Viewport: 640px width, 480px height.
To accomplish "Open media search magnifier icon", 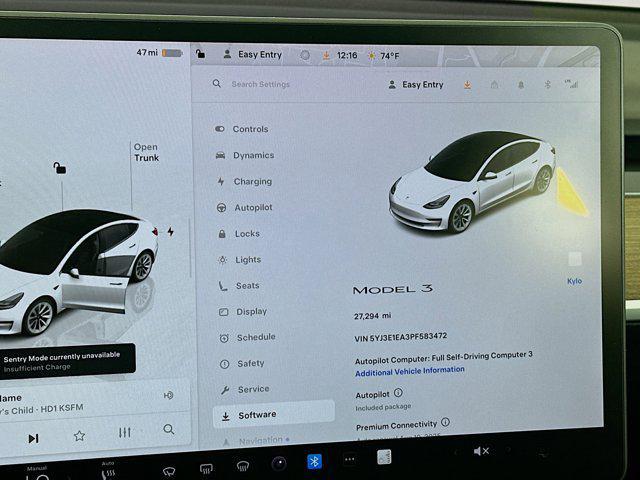I will (169, 429).
